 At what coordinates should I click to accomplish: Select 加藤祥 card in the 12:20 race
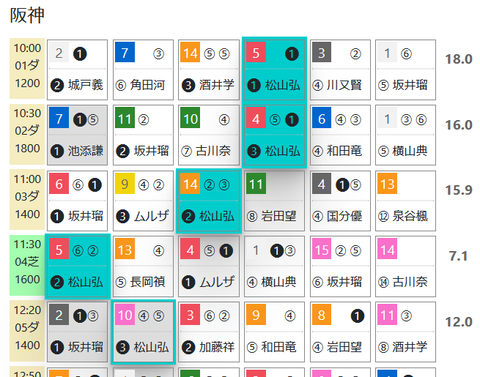tap(209, 332)
